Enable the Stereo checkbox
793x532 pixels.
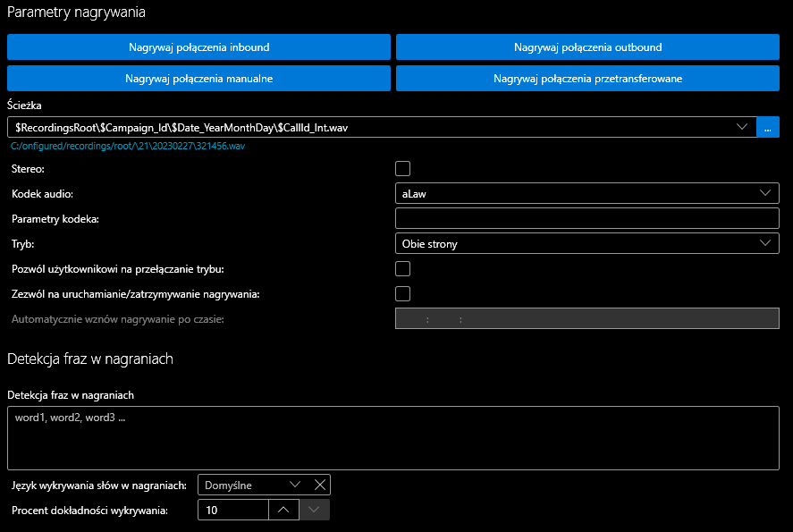click(403, 168)
